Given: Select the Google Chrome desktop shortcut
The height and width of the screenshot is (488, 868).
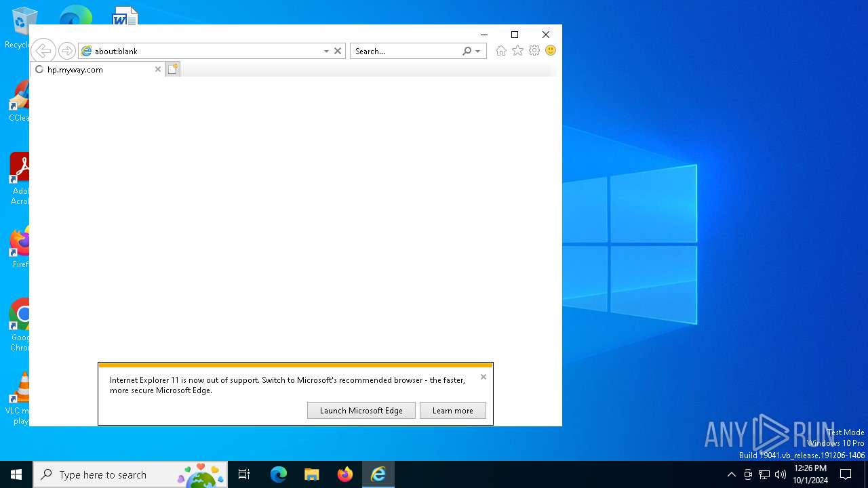Looking at the screenshot, I should (x=19, y=325).
